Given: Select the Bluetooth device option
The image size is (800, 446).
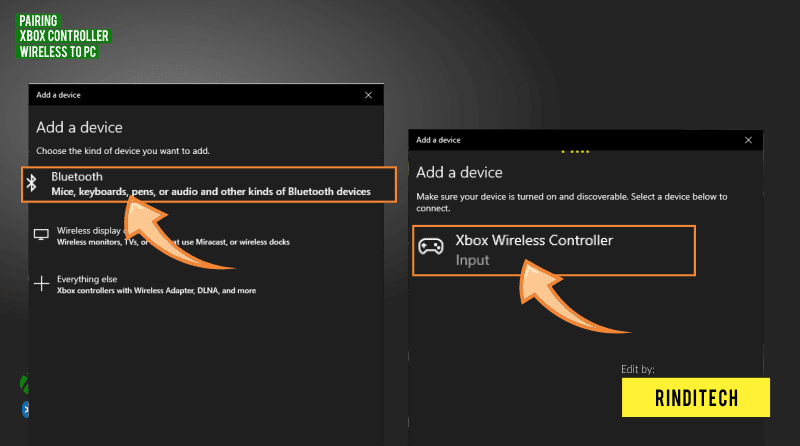Looking at the screenshot, I should [x=209, y=184].
